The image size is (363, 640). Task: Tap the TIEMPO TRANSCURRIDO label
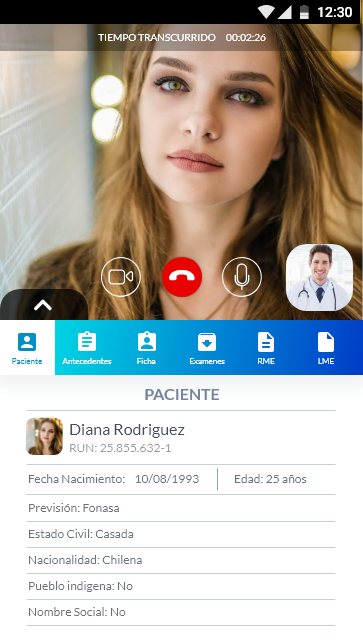point(157,38)
